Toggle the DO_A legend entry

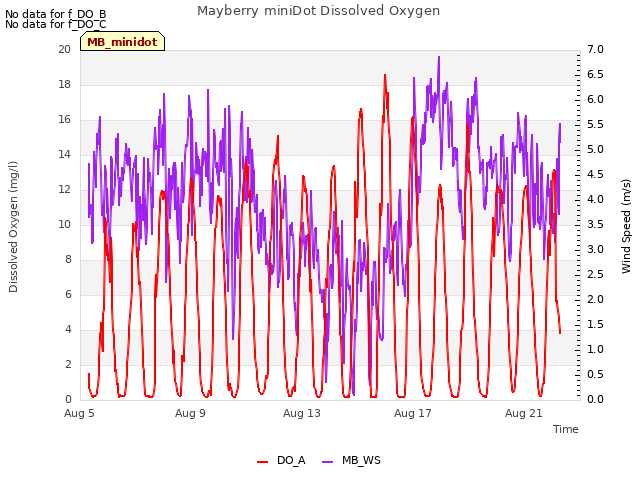(x=281, y=460)
